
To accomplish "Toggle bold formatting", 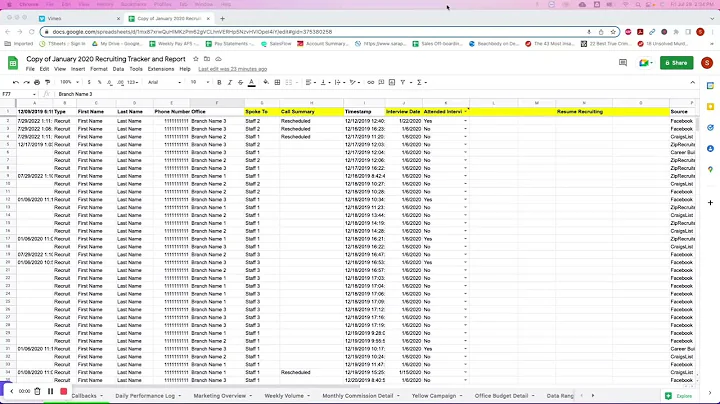I will click(219, 82).
